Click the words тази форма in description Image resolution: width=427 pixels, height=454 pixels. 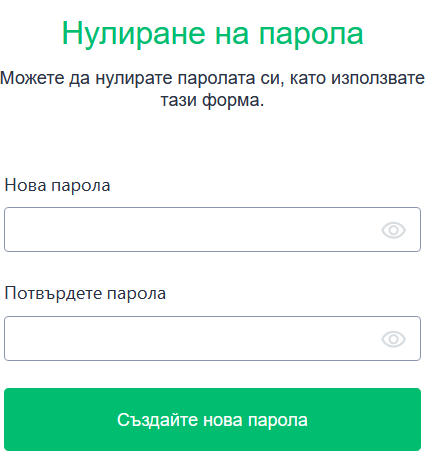click(210, 100)
